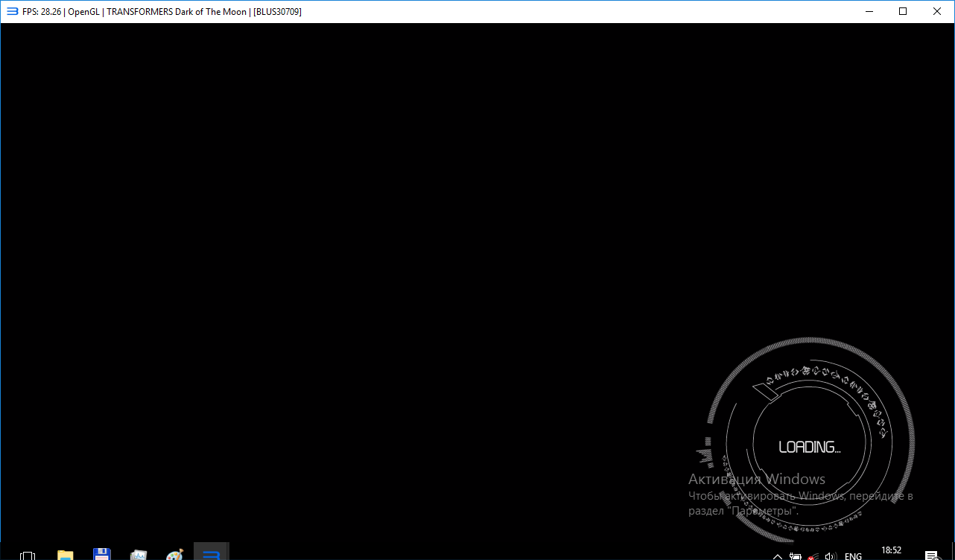Click the LOADING... text in the game
The image size is (955, 560).
click(x=809, y=447)
